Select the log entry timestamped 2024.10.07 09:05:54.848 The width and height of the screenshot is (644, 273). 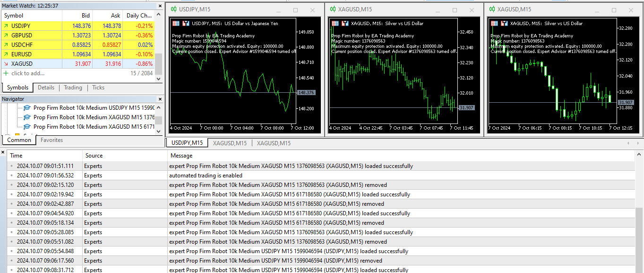coord(321,251)
